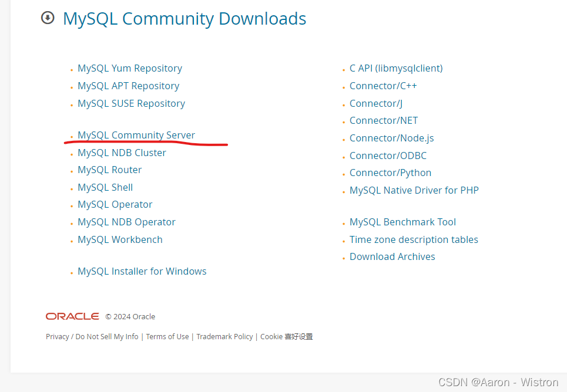The image size is (567, 392).
Task: Open the MySQL Community Downloads heading link
Action: tap(184, 19)
